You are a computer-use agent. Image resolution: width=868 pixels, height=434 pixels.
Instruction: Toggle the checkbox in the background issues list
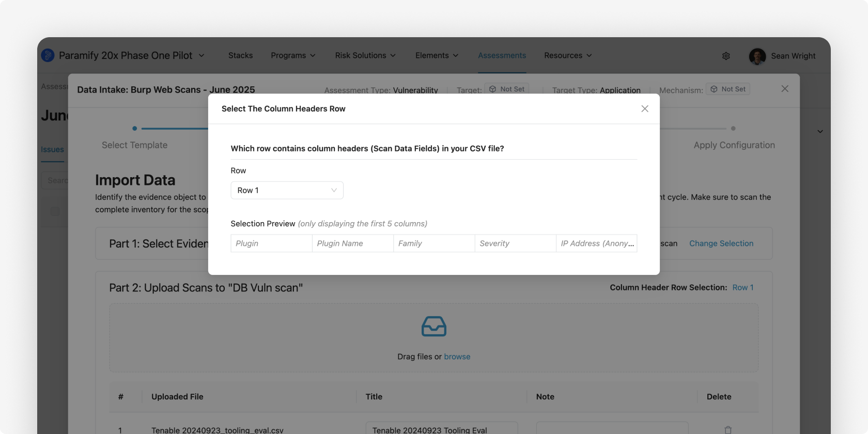tap(55, 211)
